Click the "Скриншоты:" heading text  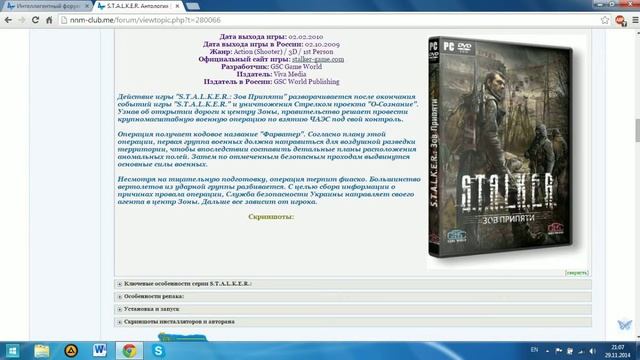[271, 217]
